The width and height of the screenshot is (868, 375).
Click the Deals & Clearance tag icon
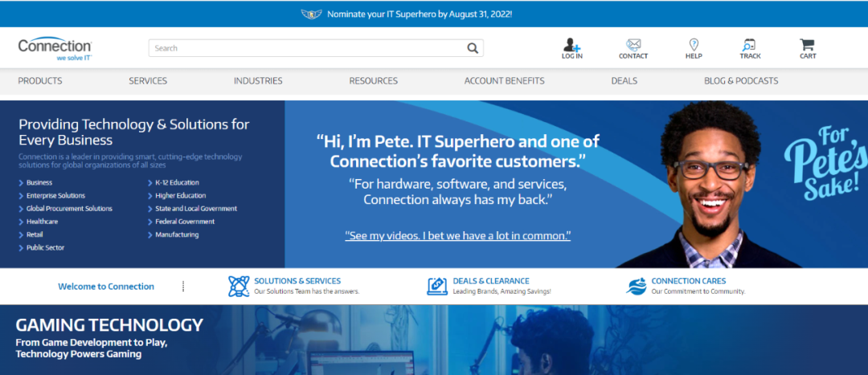437,286
